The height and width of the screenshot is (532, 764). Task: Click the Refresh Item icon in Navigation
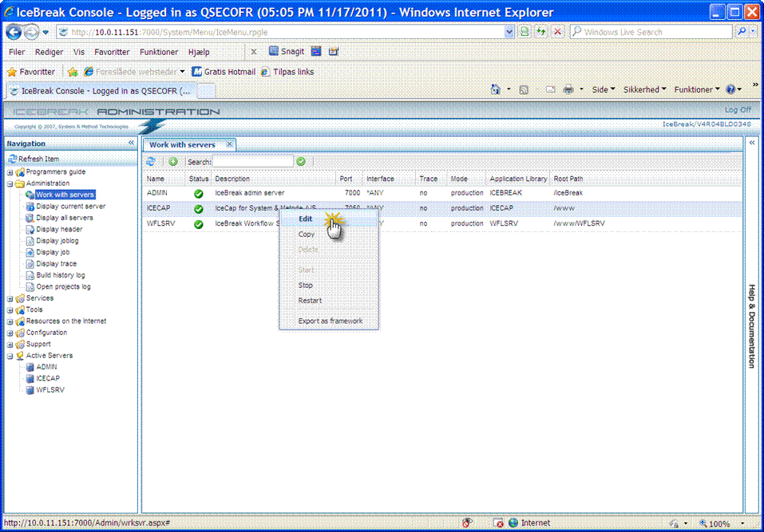click(x=13, y=159)
